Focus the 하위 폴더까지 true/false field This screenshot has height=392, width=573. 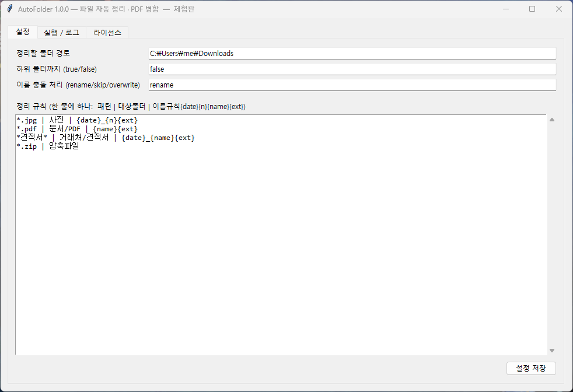tap(352, 69)
